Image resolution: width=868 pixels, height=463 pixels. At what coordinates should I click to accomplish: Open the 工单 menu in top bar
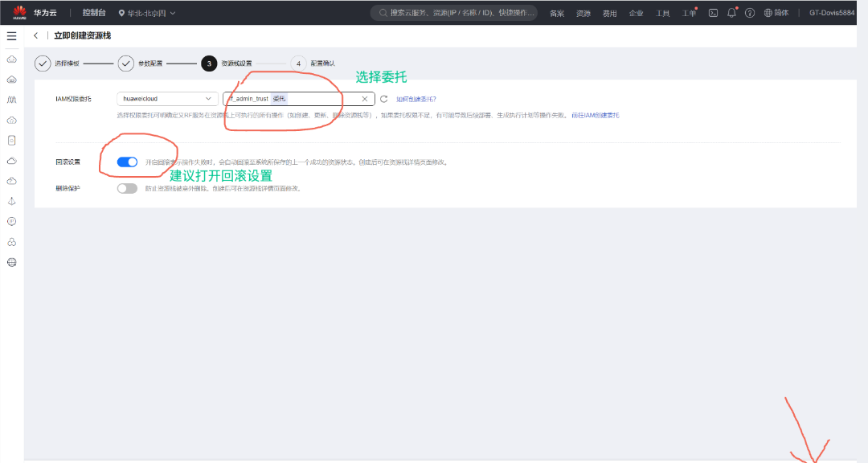coord(688,14)
